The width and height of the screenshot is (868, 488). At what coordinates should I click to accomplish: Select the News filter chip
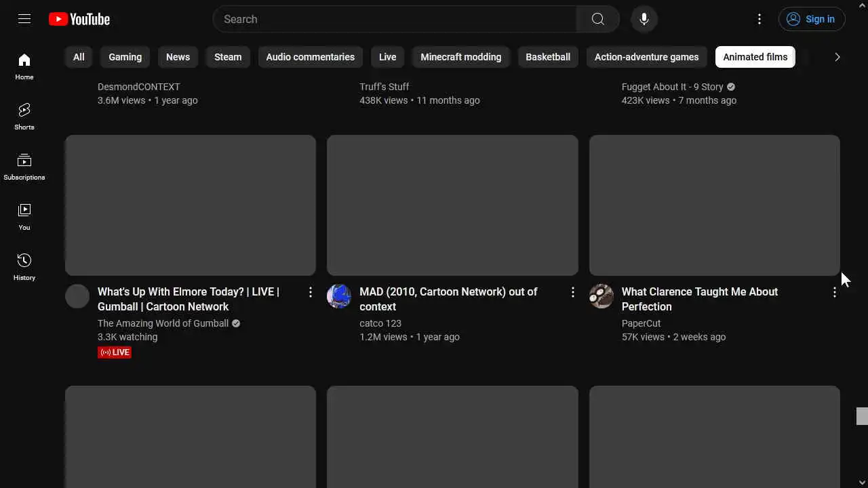[178, 57]
